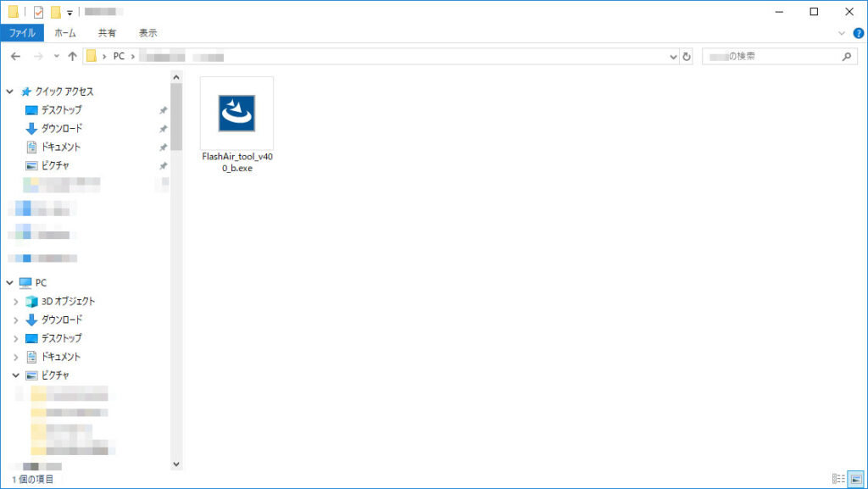
Task: Collapse the クイック アクセス tree section
Action: pos(10,92)
